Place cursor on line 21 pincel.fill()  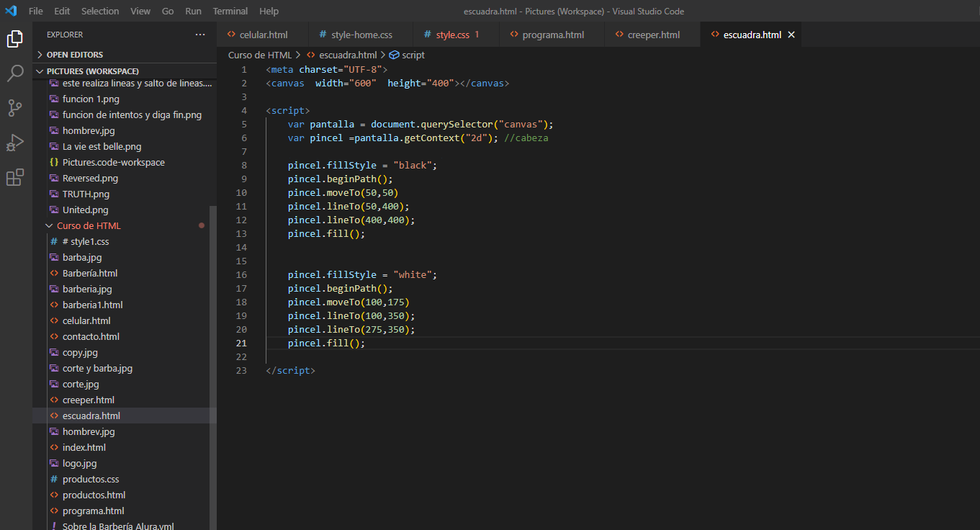point(326,343)
